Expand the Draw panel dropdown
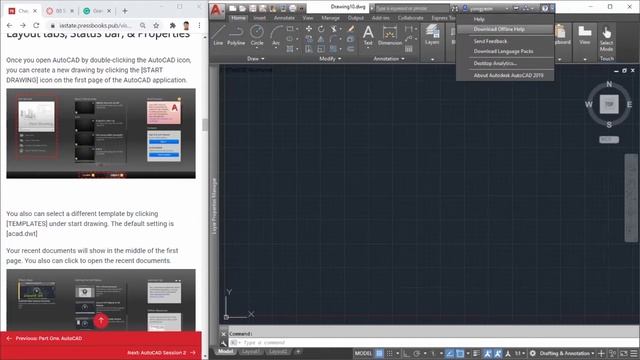This screenshot has height=360, width=640. [256, 59]
